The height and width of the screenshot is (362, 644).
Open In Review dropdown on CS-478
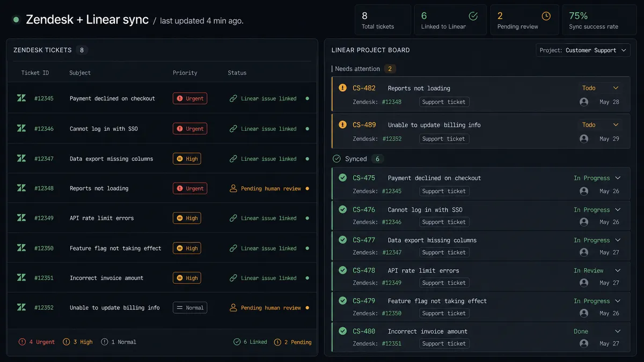point(597,270)
